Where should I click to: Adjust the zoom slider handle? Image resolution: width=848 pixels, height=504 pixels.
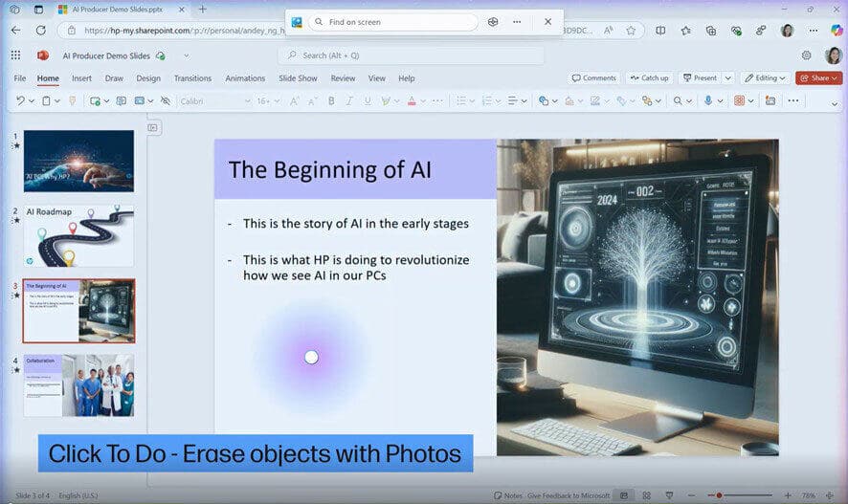[719, 495]
